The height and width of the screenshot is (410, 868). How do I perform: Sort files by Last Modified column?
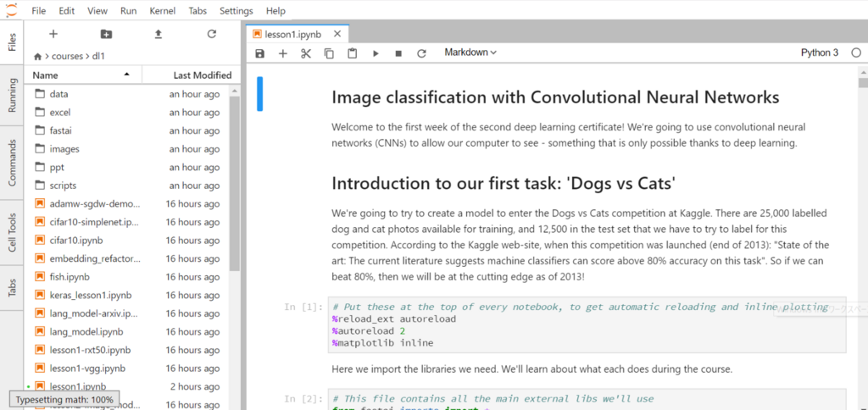click(192, 75)
